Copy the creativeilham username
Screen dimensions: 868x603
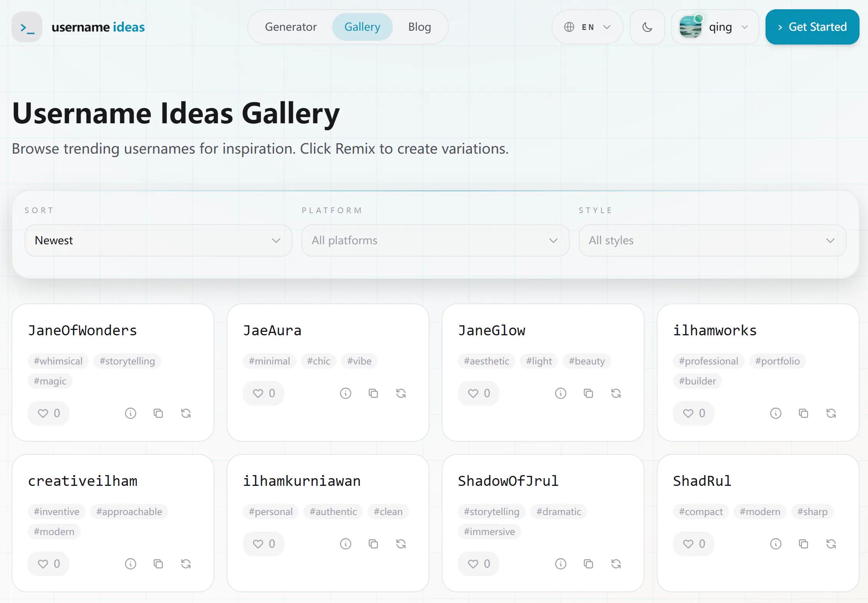[158, 564]
